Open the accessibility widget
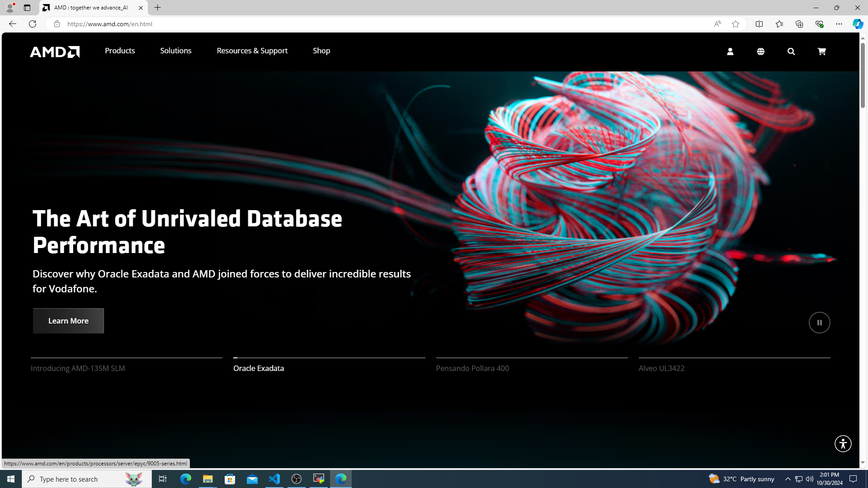Image resolution: width=868 pixels, height=488 pixels. (843, 444)
